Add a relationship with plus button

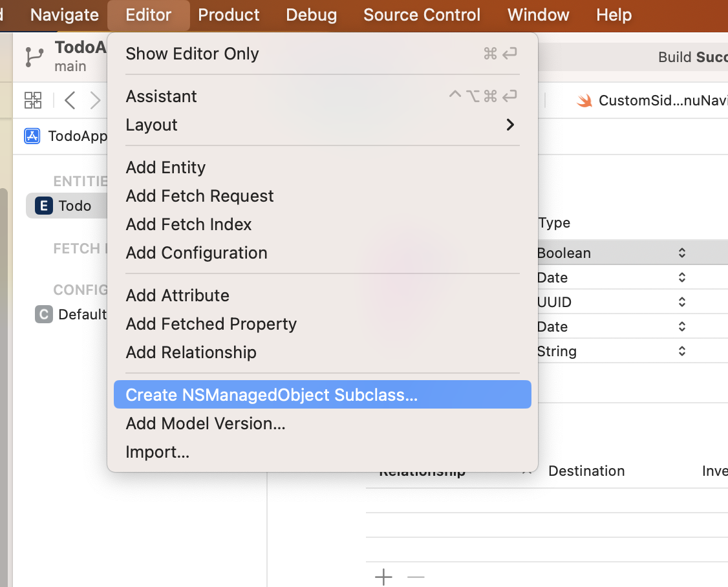pyautogui.click(x=383, y=577)
